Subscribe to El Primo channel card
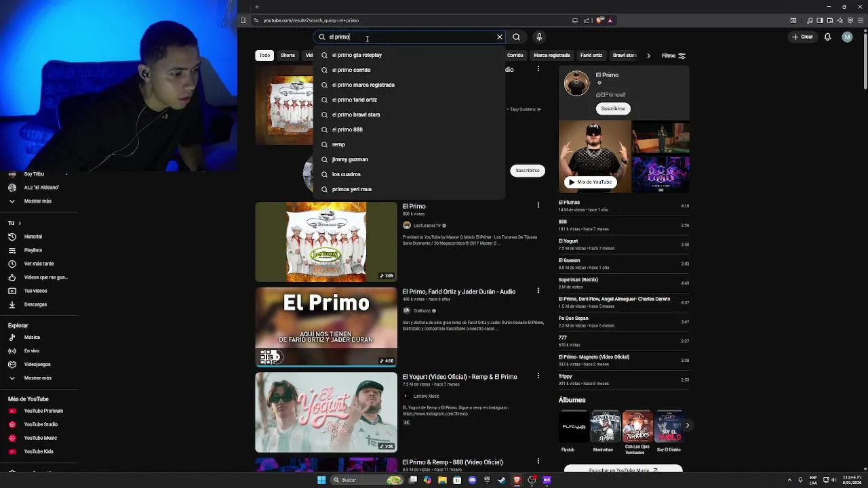This screenshot has width=868, height=488. (613, 108)
